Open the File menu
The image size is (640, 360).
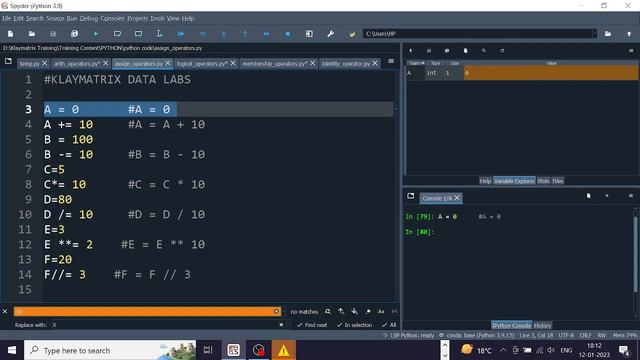click(7, 18)
